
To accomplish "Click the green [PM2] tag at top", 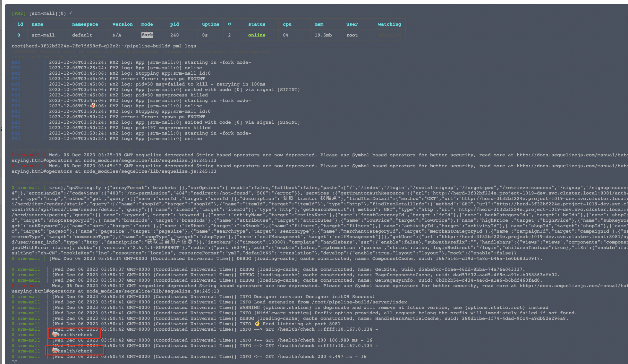I will coord(19,13).
